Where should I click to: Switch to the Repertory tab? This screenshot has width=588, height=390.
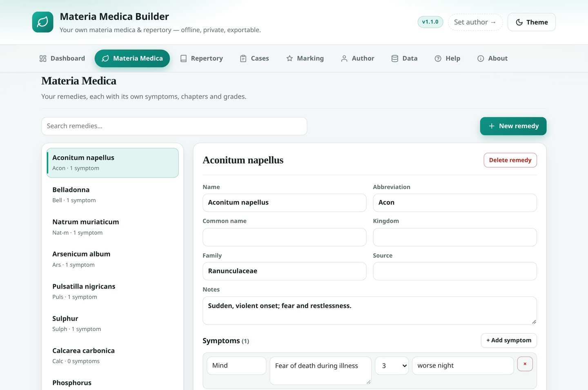(x=202, y=59)
